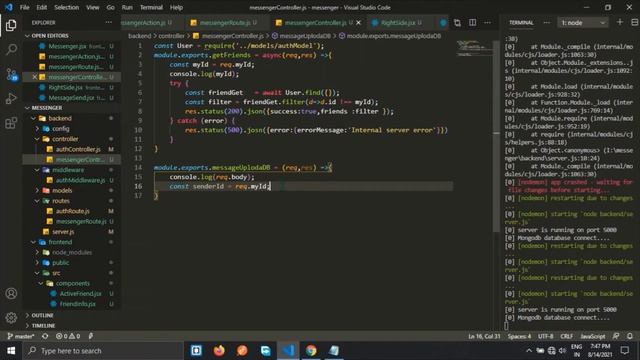The width and height of the screenshot is (640, 360).
Task: Click the feedback icon in status bar
Action: (x=616, y=336)
